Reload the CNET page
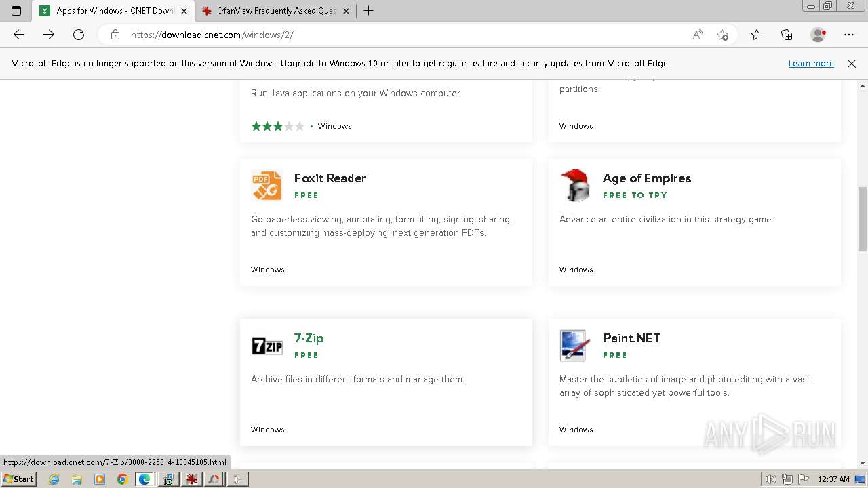Image resolution: width=868 pixels, height=488 pixels. click(79, 35)
